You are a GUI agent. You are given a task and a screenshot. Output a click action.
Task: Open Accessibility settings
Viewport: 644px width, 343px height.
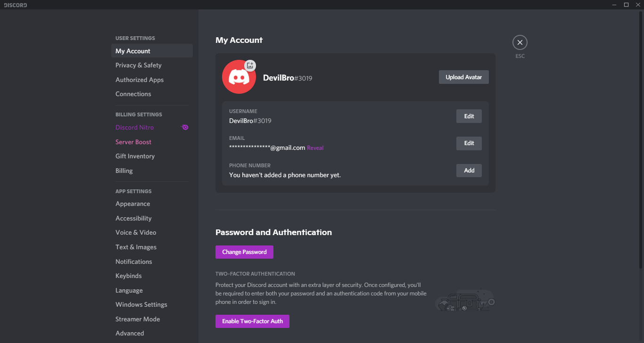click(x=152, y=218)
